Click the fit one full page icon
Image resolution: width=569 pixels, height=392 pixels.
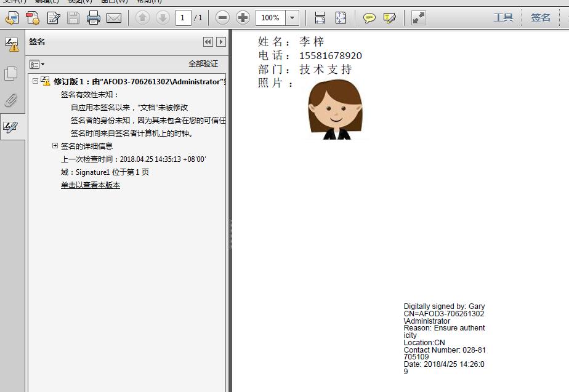coord(341,18)
